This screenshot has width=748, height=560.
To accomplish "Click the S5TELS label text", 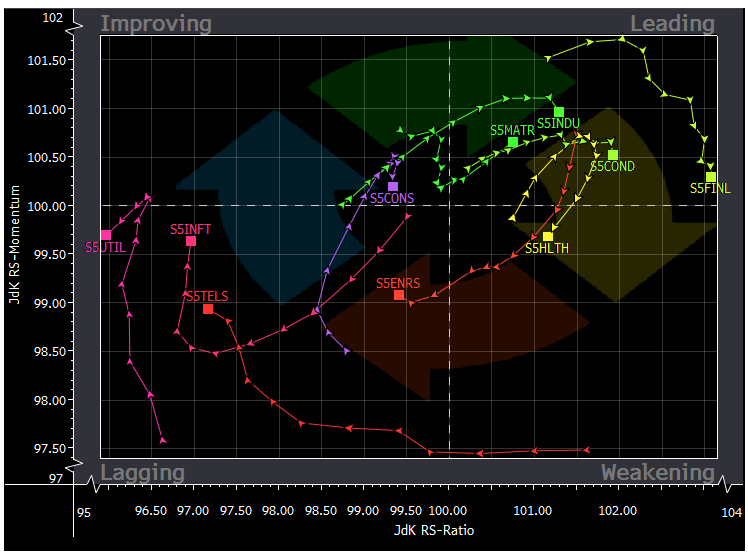I will (x=208, y=297).
